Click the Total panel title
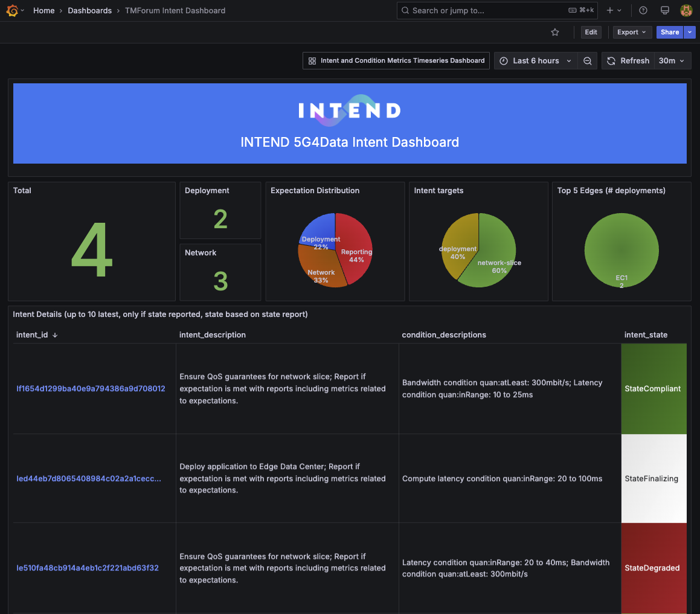Image resolution: width=700 pixels, height=614 pixels. (22, 191)
